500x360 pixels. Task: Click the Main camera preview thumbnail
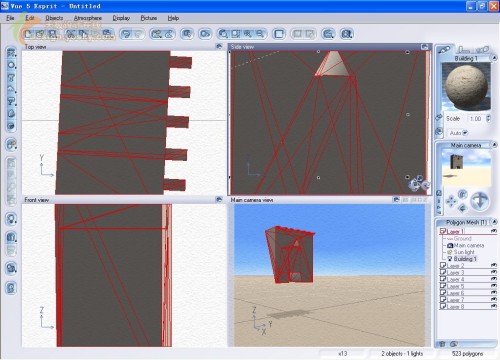[x=466, y=168]
